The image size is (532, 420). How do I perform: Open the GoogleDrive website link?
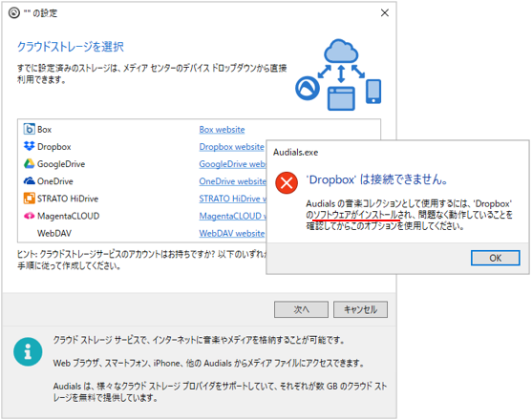click(x=232, y=164)
